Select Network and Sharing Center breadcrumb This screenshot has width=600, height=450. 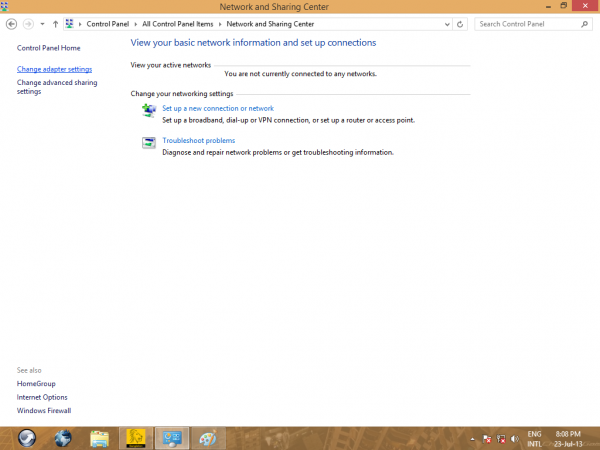tap(270, 24)
